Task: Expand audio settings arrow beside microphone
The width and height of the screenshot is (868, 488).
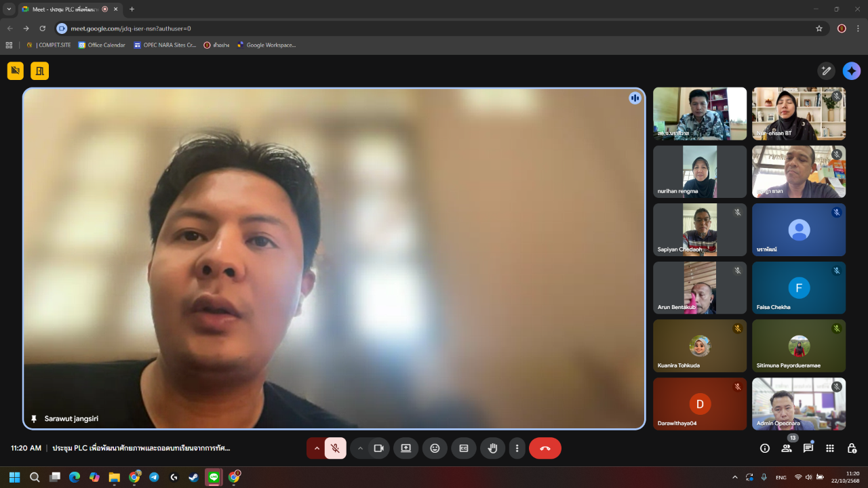Action: point(317,448)
